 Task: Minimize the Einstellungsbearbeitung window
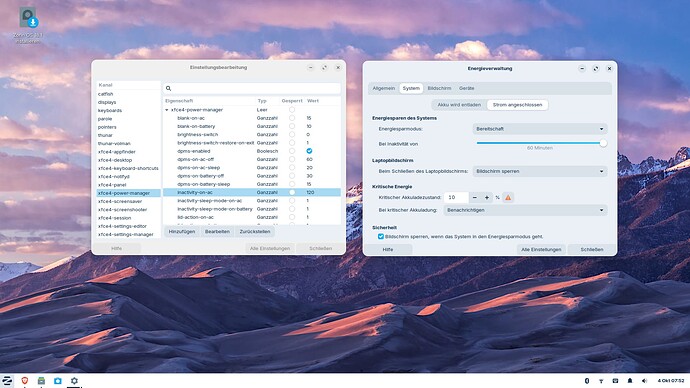311,68
